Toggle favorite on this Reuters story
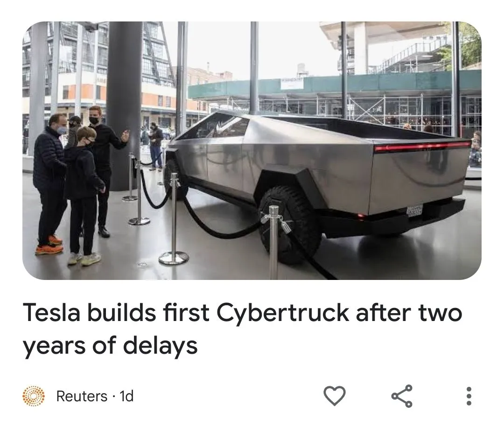Screen dimensions: 504x433 [334, 396]
